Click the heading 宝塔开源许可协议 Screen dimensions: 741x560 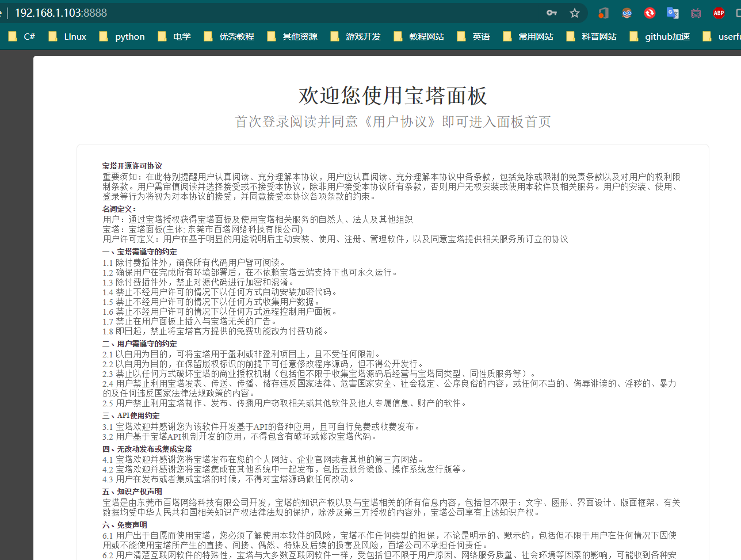coord(132,166)
